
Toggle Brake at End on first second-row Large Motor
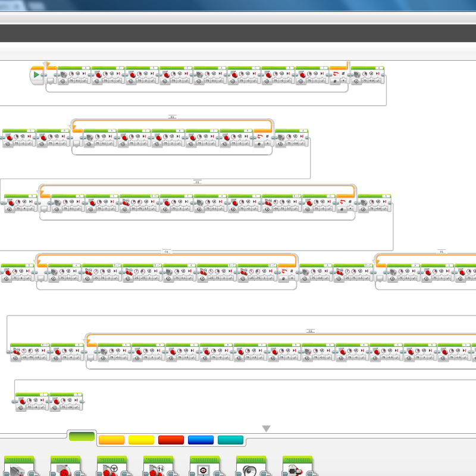tap(30, 143)
